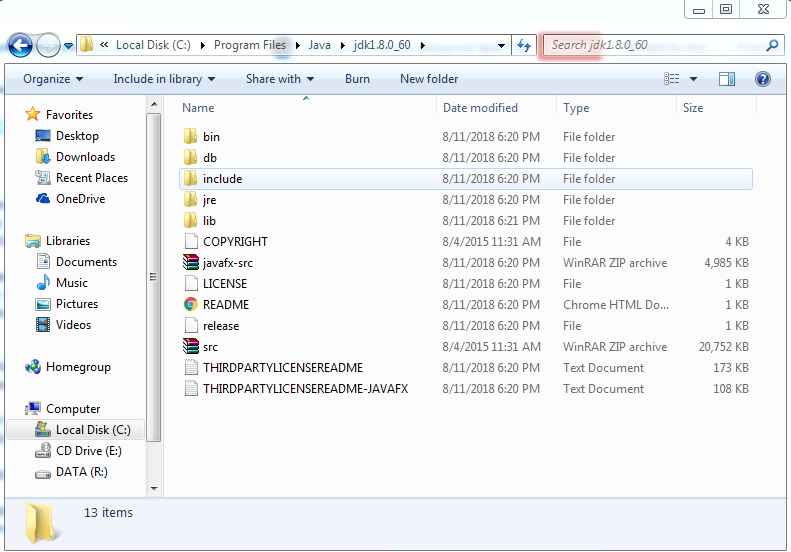Open Include in library menu
The width and height of the screenshot is (791, 552).
(x=164, y=79)
